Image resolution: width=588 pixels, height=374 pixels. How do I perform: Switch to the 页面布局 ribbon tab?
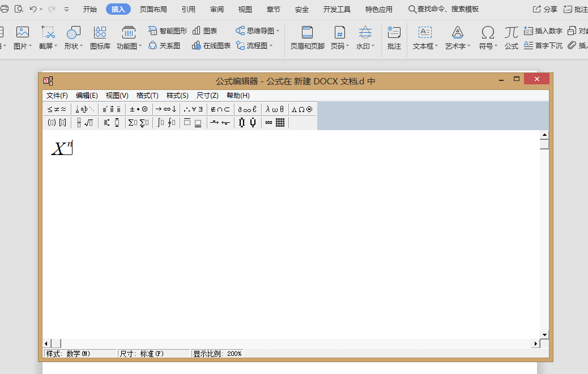point(152,9)
